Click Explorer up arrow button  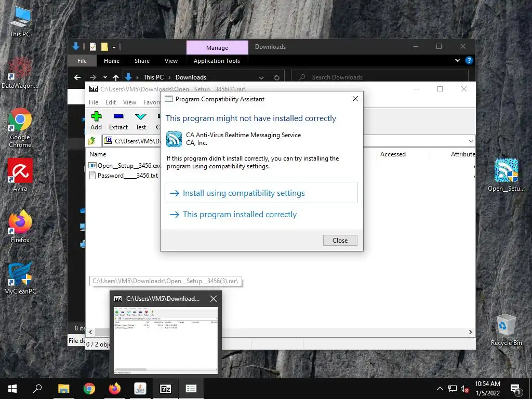[116, 77]
